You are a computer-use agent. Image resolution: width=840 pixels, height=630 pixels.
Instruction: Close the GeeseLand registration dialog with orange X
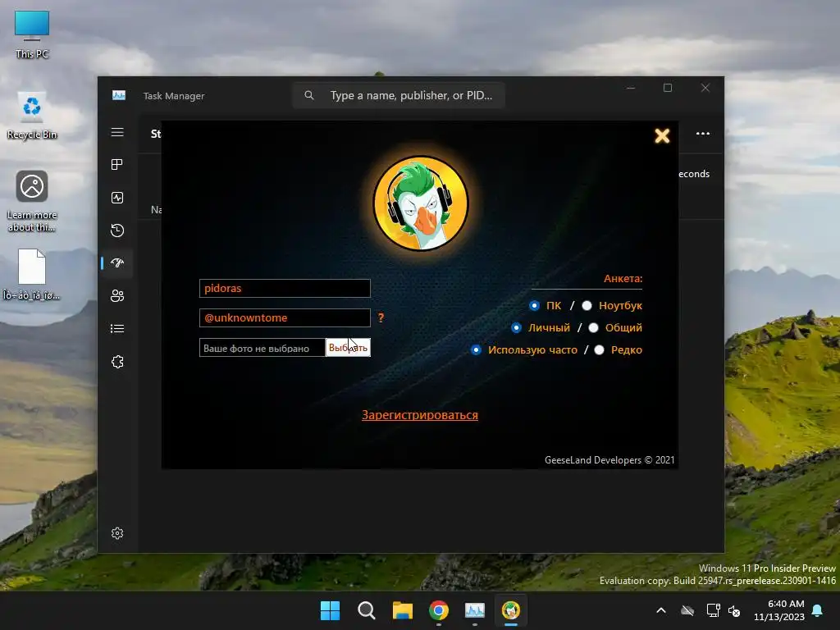point(662,135)
